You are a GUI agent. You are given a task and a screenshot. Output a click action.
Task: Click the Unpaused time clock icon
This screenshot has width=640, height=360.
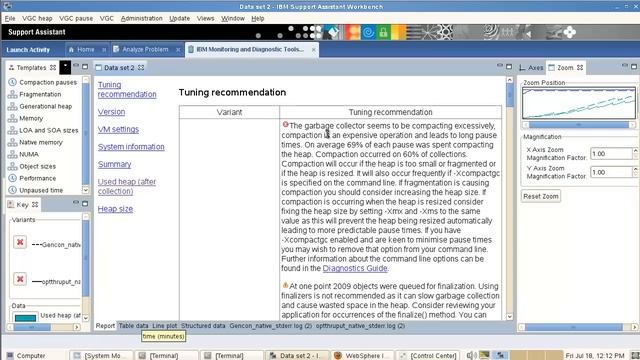(x=13, y=190)
